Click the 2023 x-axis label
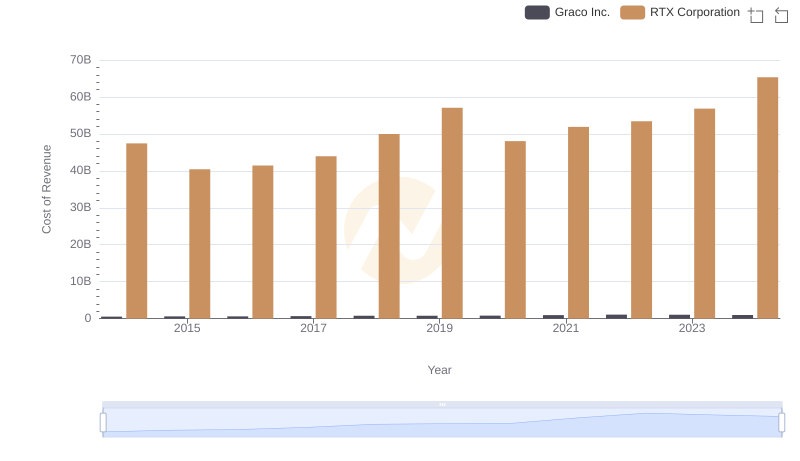The height and width of the screenshot is (461, 800). coord(692,328)
